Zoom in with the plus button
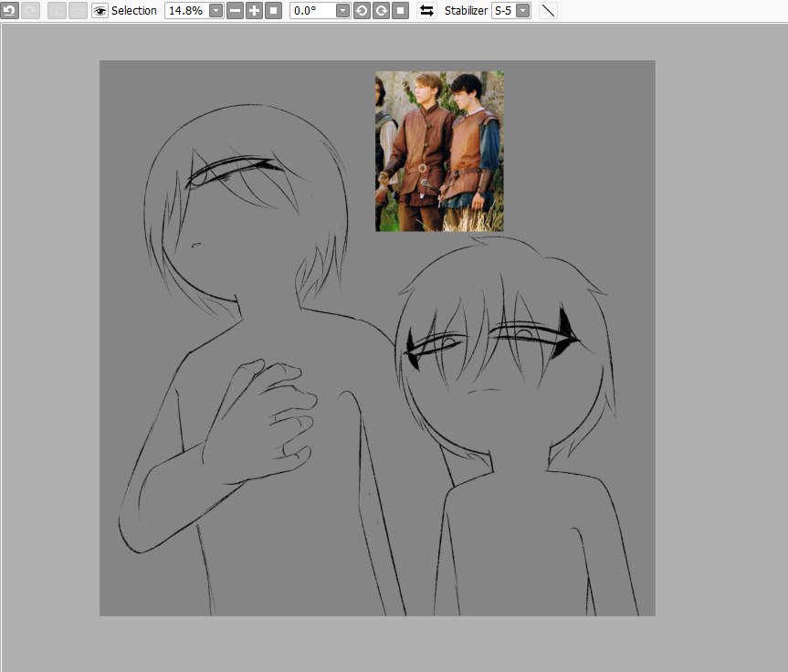Screen dimensions: 788x672 [254, 11]
